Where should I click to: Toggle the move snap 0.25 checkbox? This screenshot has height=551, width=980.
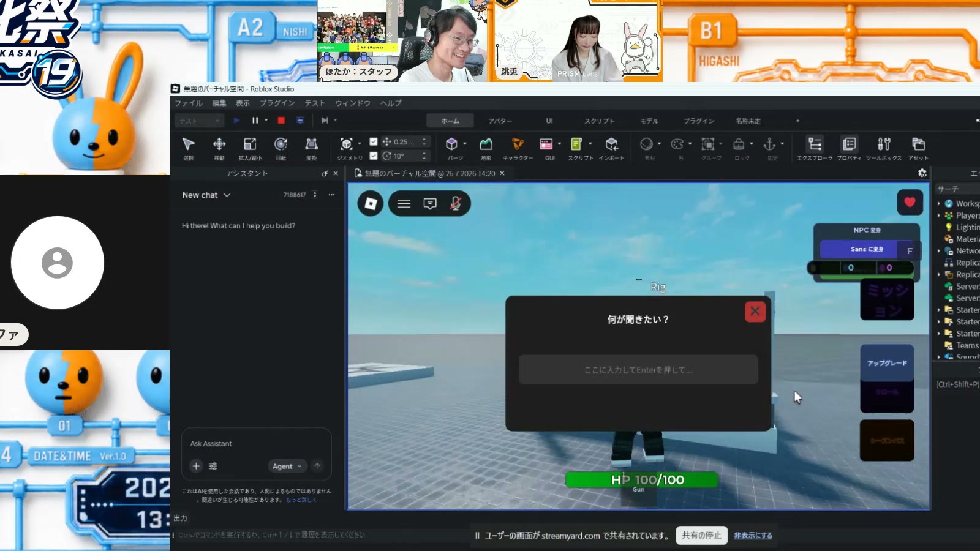[374, 141]
